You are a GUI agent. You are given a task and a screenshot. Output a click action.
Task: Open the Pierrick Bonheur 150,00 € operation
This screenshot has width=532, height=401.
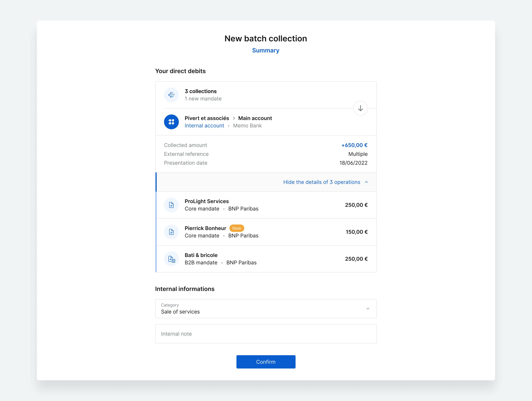[x=266, y=232]
